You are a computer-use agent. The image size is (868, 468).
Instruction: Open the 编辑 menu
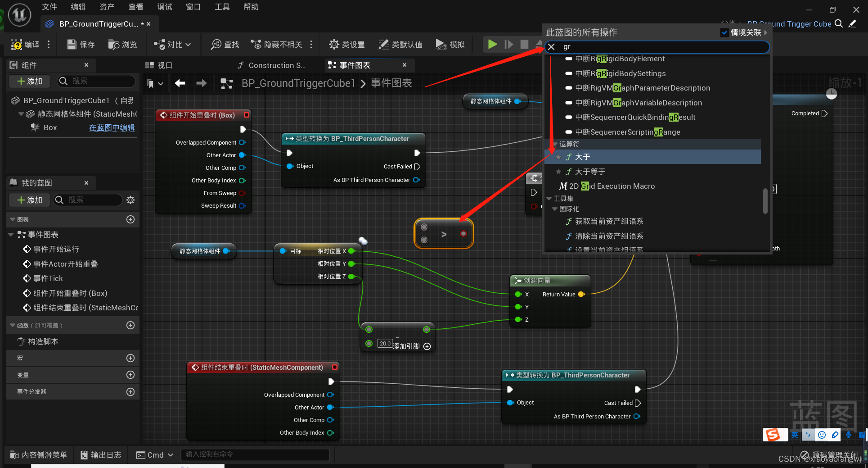tap(78, 7)
